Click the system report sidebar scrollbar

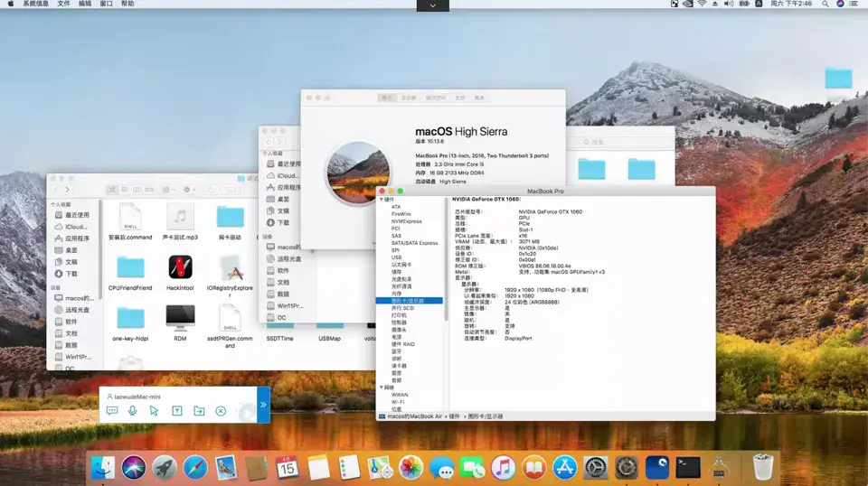446,260
